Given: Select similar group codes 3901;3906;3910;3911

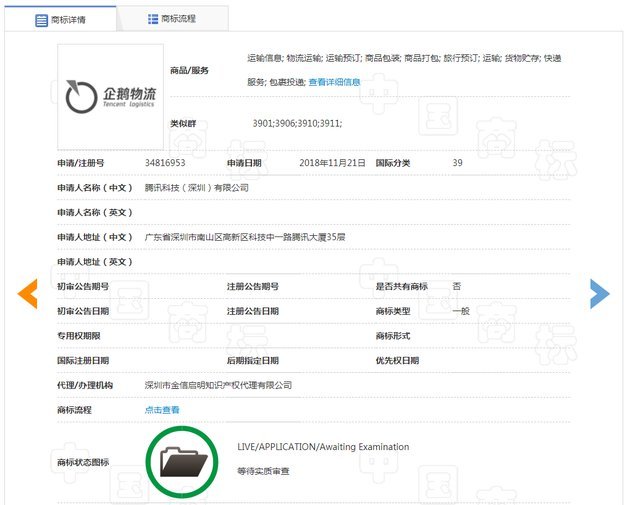Looking at the screenshot, I should (297, 123).
